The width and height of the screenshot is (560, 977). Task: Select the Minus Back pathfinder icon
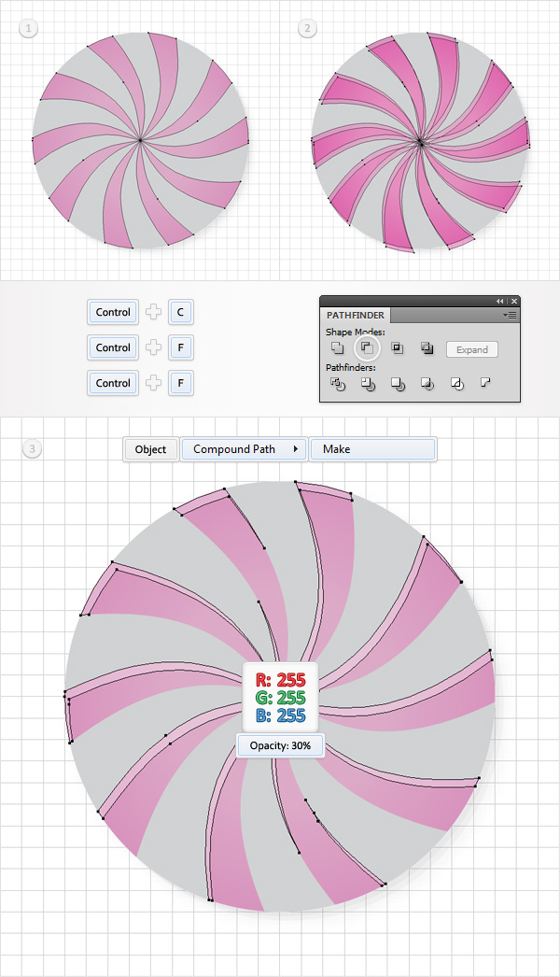(486, 383)
